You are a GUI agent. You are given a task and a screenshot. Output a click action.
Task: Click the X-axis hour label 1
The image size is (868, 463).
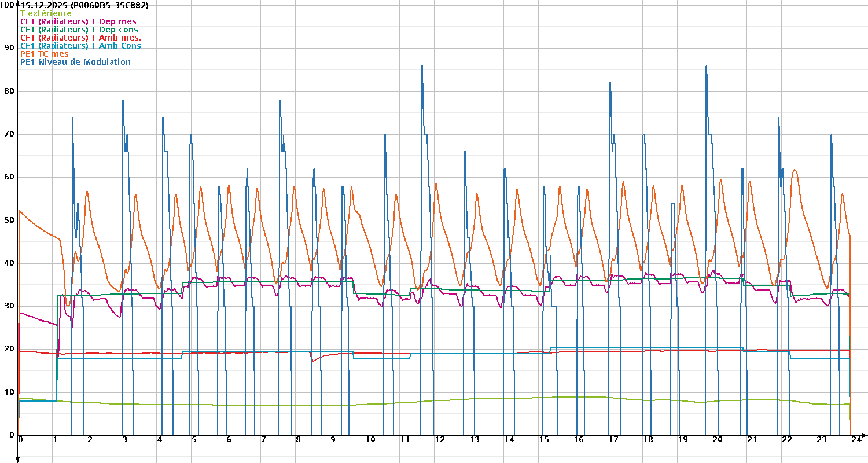coord(56,440)
